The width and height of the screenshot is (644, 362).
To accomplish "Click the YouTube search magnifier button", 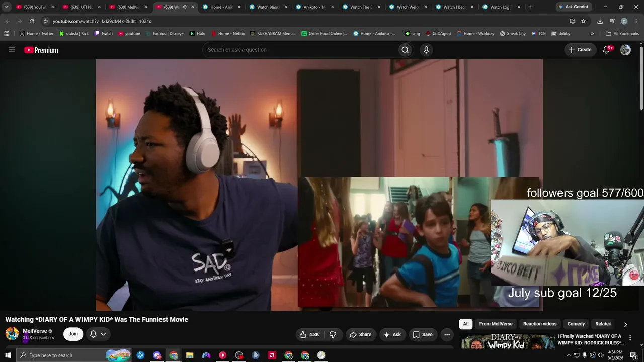I will coord(405,50).
